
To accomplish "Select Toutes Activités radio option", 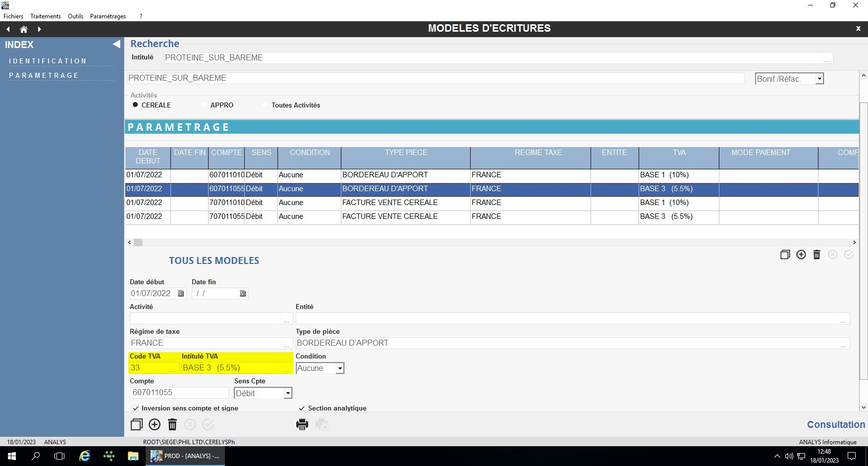I will pos(265,105).
